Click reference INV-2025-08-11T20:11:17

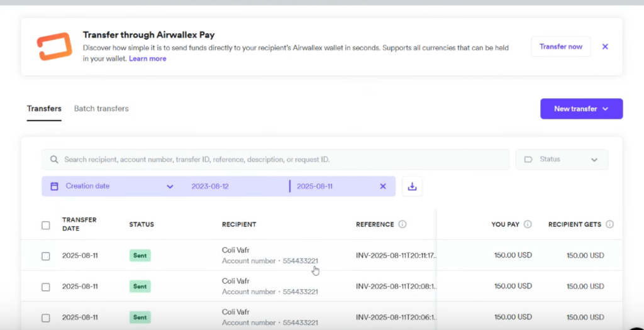pyautogui.click(x=396, y=255)
